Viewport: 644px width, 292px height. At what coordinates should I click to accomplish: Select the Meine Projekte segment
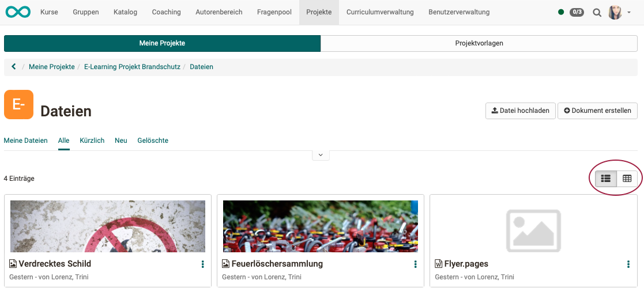[162, 43]
